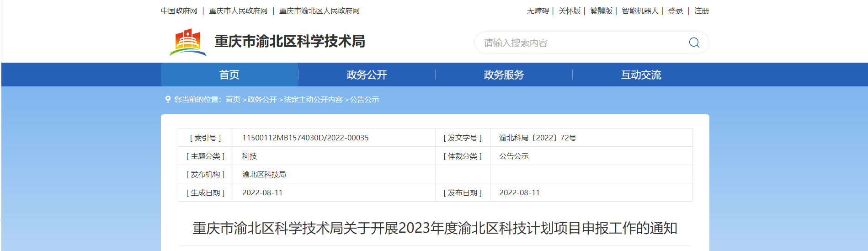This screenshot has height=251, width=868.
Task: Click 首页 in the breadcrumb trail
Action: pyautogui.click(x=233, y=100)
